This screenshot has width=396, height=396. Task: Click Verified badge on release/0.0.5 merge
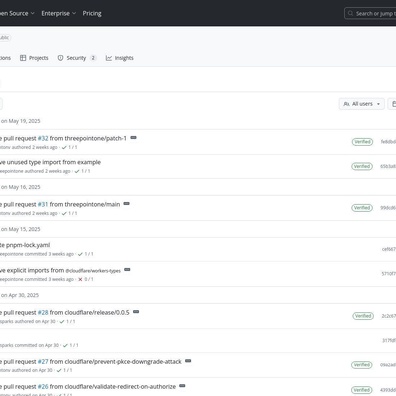click(x=363, y=316)
